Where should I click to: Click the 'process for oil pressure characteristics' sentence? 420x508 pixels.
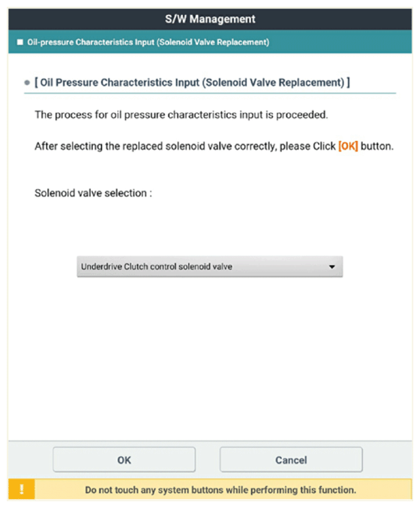[x=181, y=115]
